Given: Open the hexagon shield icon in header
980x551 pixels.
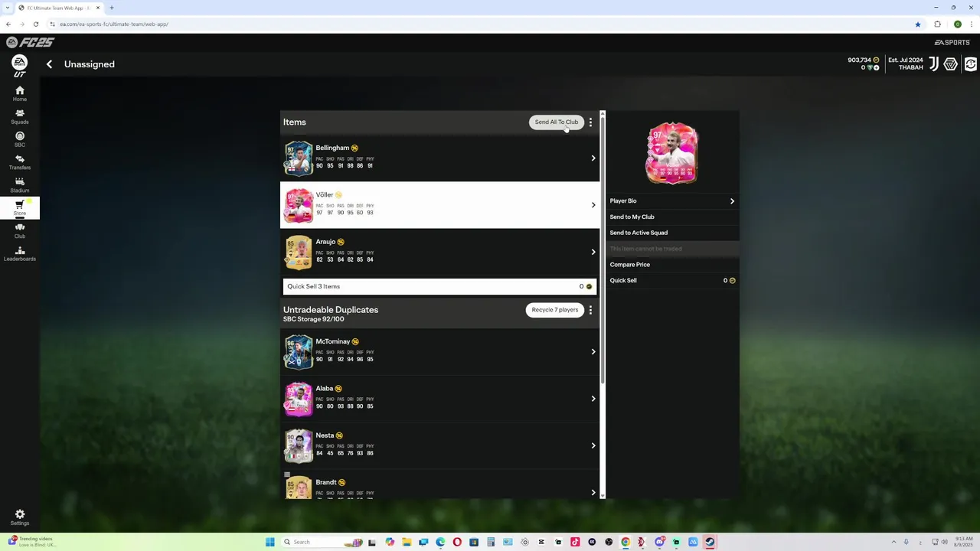Looking at the screenshot, I should pyautogui.click(x=951, y=64).
